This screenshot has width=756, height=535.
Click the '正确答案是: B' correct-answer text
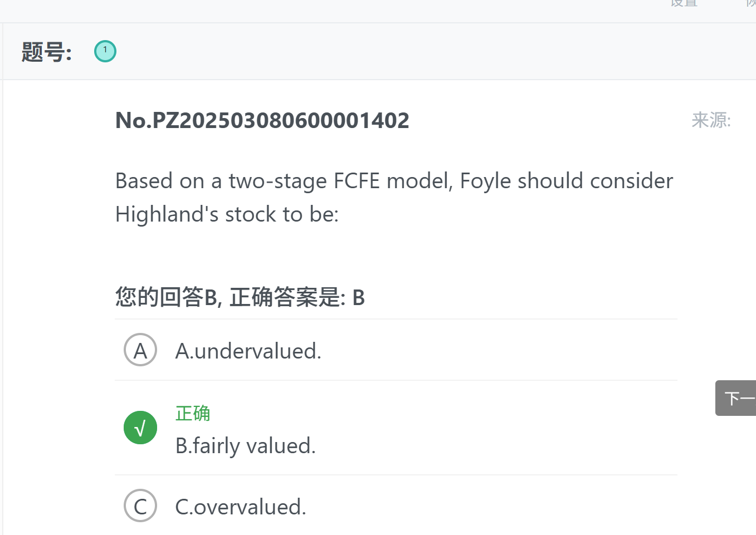[x=297, y=297]
